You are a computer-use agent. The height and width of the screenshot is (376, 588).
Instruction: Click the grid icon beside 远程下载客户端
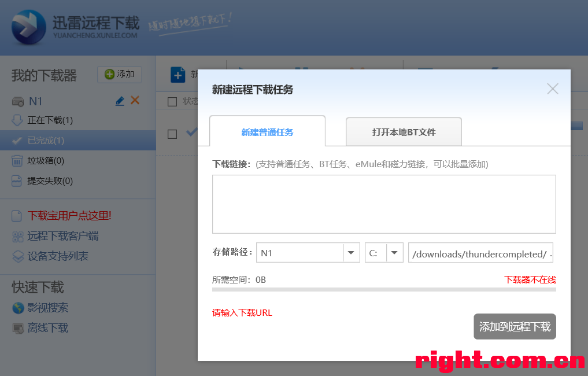click(x=17, y=237)
